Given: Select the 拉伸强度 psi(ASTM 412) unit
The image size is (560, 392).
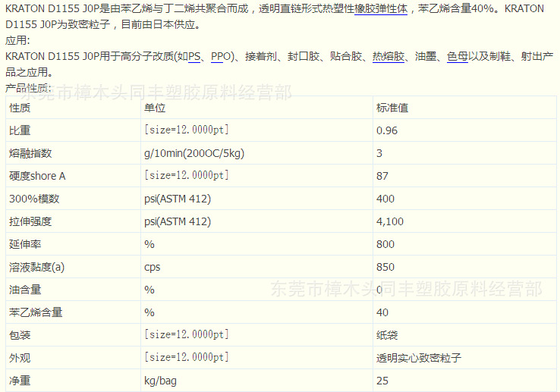Looking at the screenshot, I should pyautogui.click(x=178, y=221).
